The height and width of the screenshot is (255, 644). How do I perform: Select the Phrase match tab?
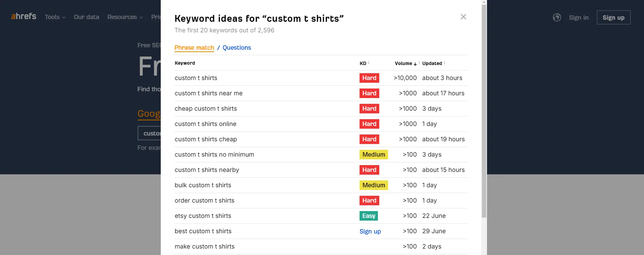coord(194,48)
